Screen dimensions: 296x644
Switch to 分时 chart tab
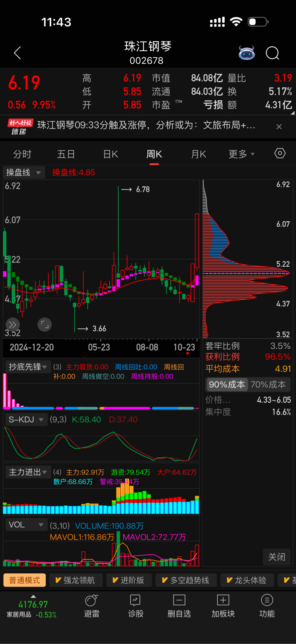22,154
